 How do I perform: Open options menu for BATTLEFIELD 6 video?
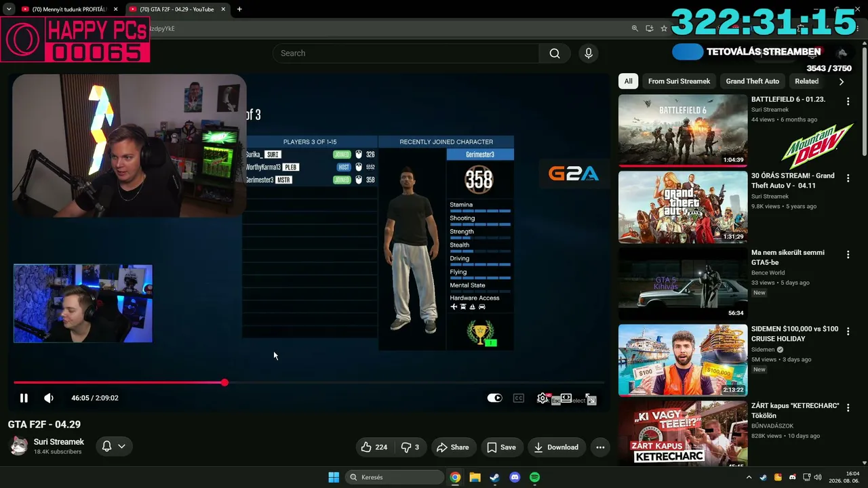(x=848, y=101)
